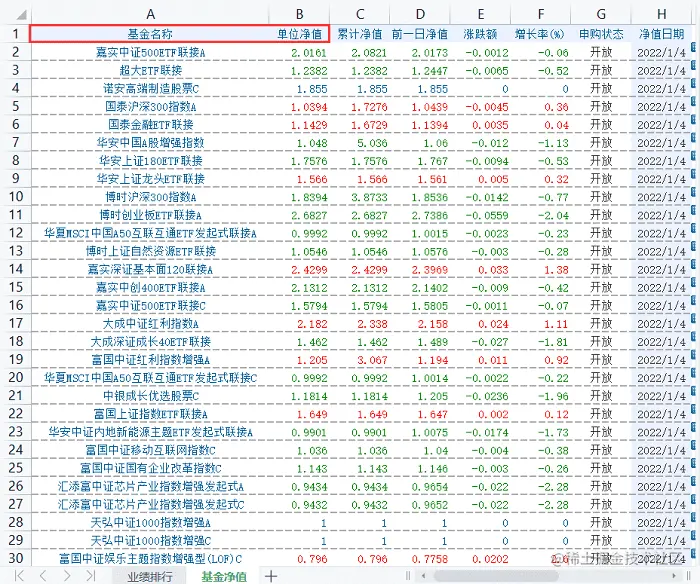This screenshot has height=584, width=700.
Task: Click the select-all corner triangle
Action: pyautogui.click(x=21, y=16)
